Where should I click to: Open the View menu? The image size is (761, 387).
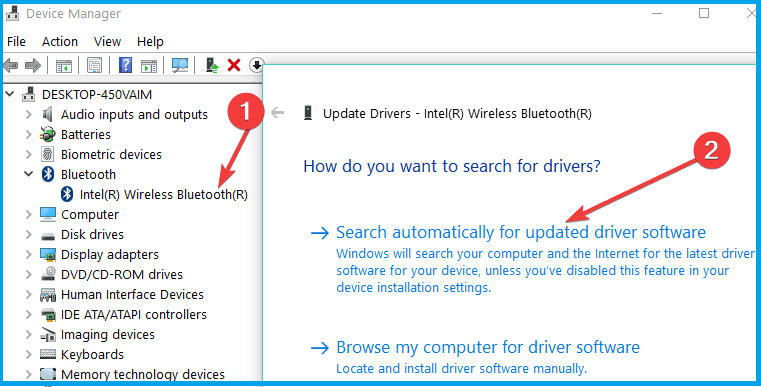tap(107, 42)
